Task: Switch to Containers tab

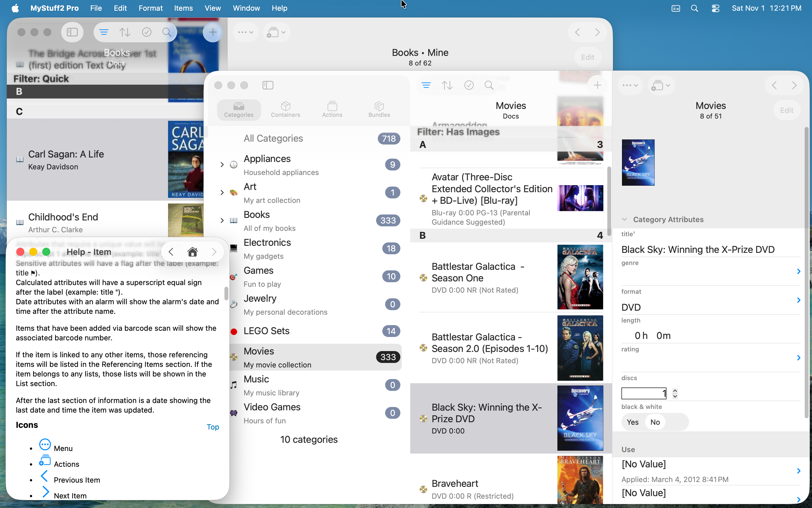Action: point(286,110)
